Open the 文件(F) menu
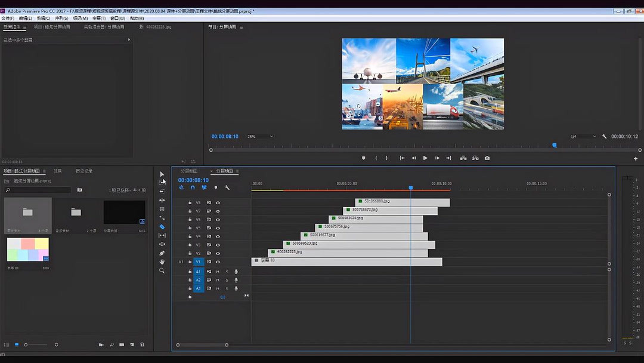 pyautogui.click(x=8, y=19)
